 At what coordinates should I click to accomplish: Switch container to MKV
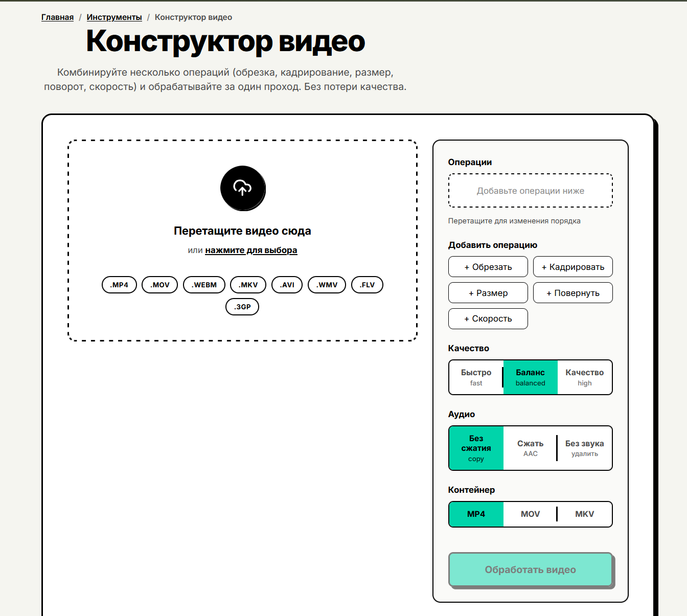coord(584,514)
